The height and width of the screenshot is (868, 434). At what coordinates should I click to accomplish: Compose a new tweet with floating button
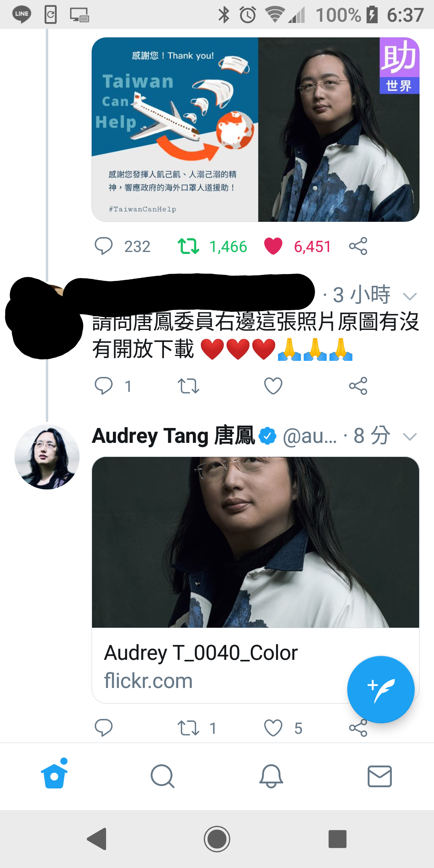[x=381, y=689]
